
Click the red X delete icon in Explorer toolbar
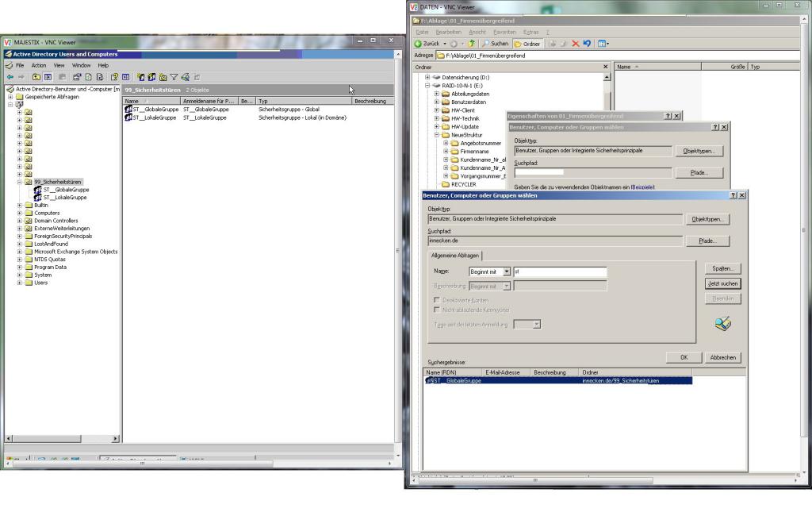576,44
